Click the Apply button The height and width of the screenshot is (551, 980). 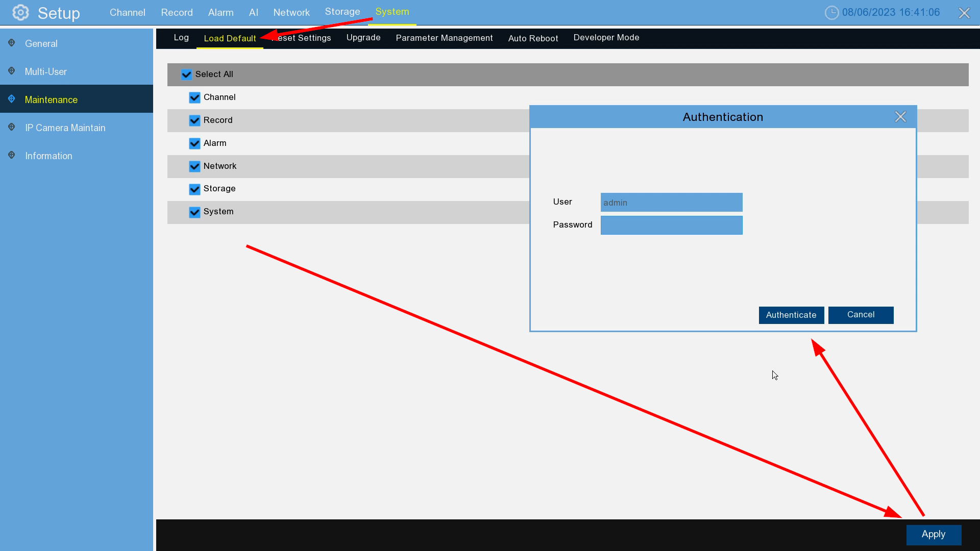tap(933, 534)
